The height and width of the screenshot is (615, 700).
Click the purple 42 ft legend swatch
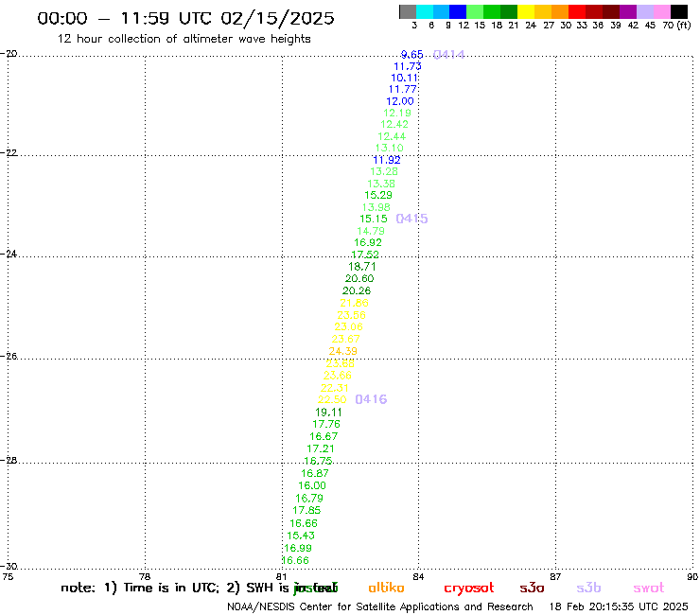pos(628,11)
